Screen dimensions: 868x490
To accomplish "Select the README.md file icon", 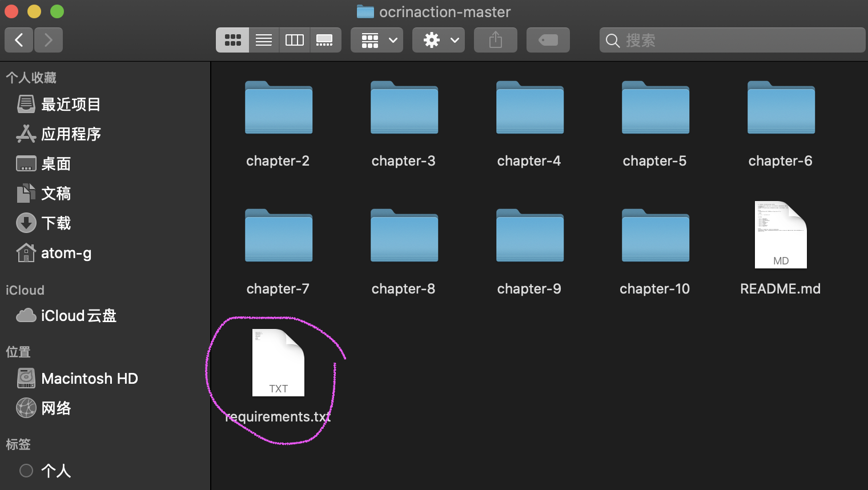I will (x=781, y=235).
